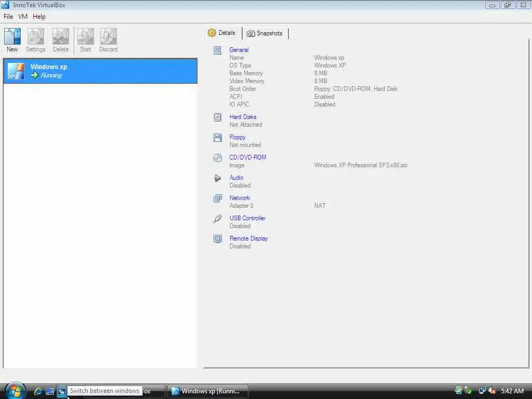Open the VM menu
Screen dimensions: 532x399
tap(23, 17)
